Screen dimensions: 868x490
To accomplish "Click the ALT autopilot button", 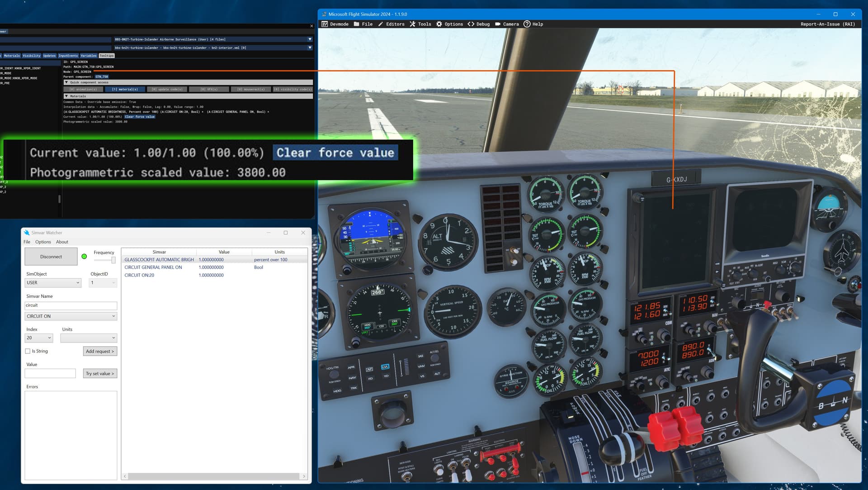I will tap(437, 373).
